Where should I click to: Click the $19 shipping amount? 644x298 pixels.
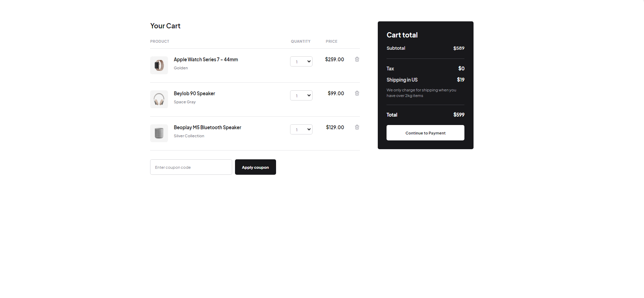[x=461, y=80]
